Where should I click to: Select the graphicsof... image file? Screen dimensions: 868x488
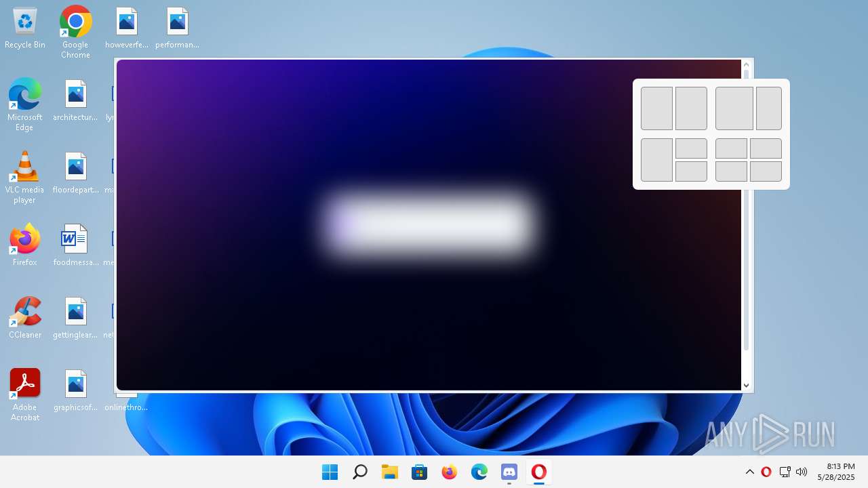[75, 390]
